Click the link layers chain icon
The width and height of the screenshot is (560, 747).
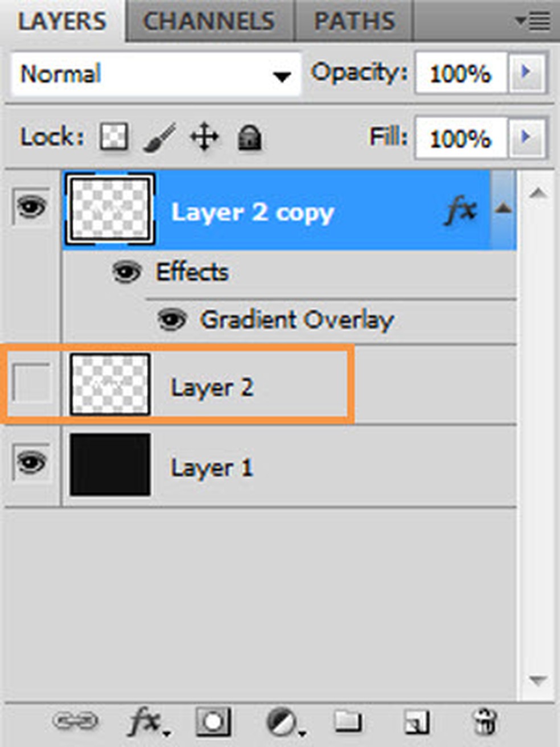click(75, 721)
